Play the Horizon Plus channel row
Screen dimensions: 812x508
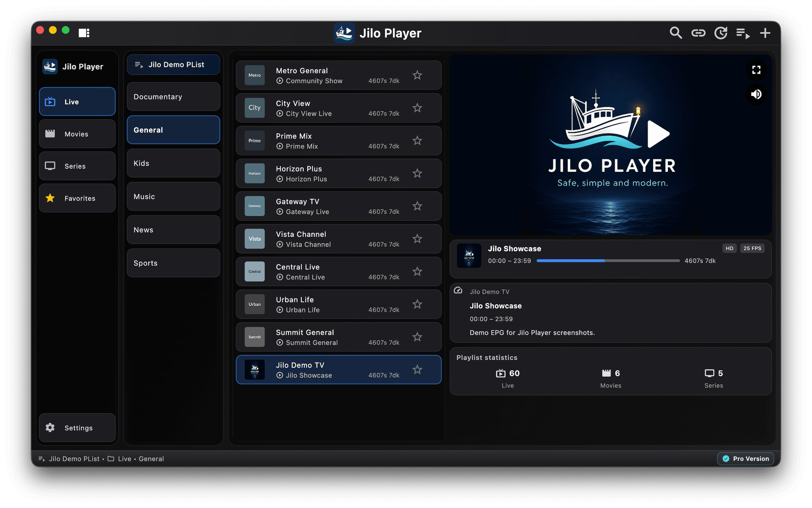tap(339, 173)
